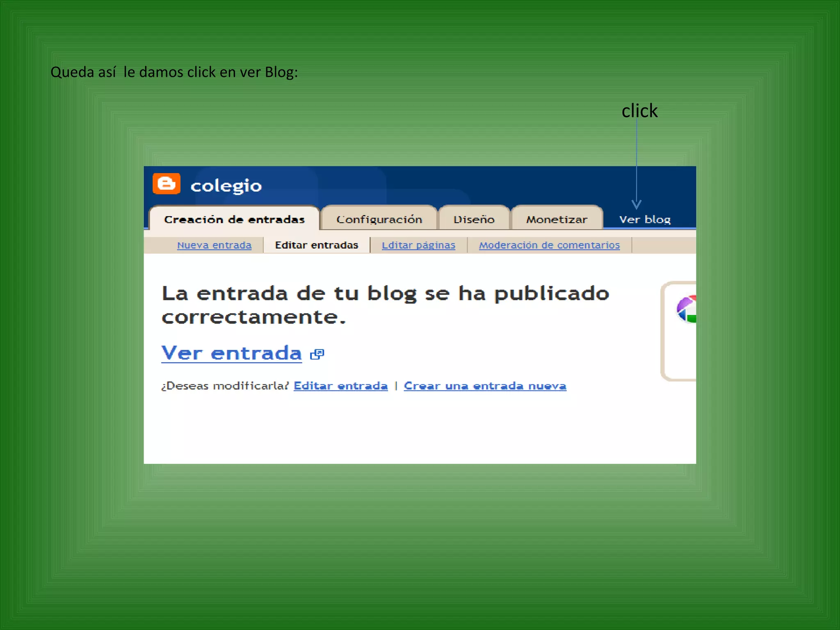Image resolution: width=840 pixels, height=630 pixels.
Task: Select the Creación de entradas tab
Action: click(234, 218)
